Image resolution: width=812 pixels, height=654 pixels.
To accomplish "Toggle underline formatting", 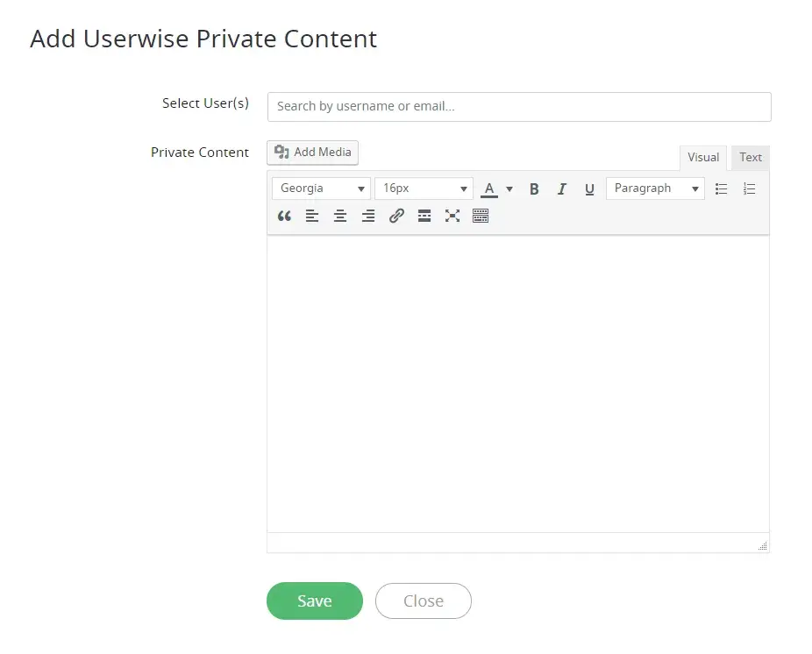I will 589,188.
